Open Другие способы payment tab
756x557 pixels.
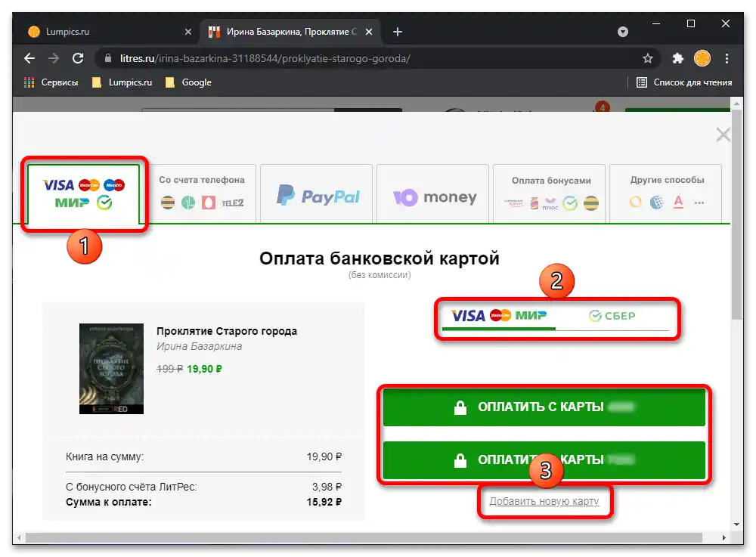(666, 193)
